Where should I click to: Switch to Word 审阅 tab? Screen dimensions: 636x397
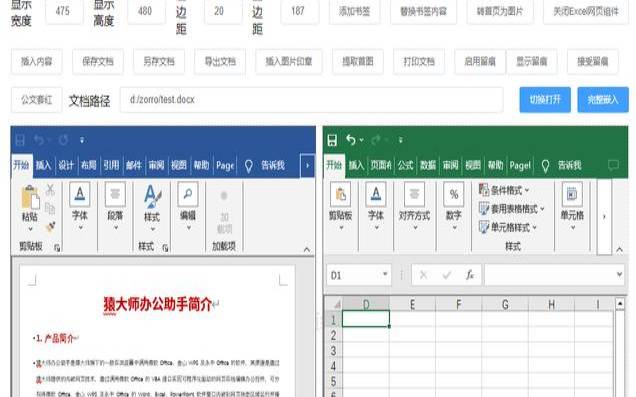pos(156,165)
